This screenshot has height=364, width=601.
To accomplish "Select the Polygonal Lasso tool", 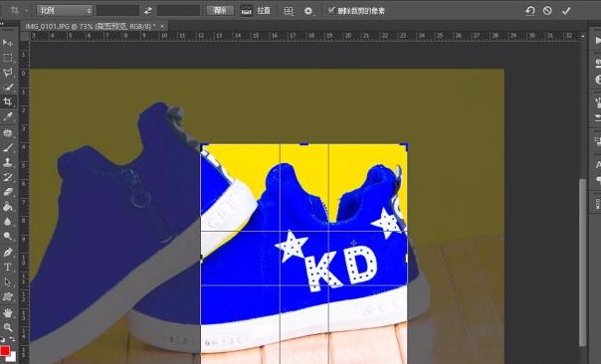I will click(7, 73).
